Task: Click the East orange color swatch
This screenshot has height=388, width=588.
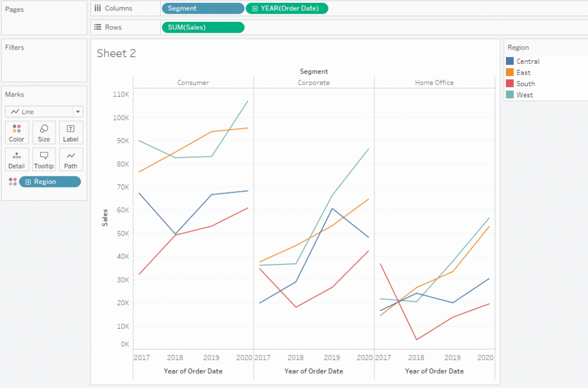Action: 510,72
